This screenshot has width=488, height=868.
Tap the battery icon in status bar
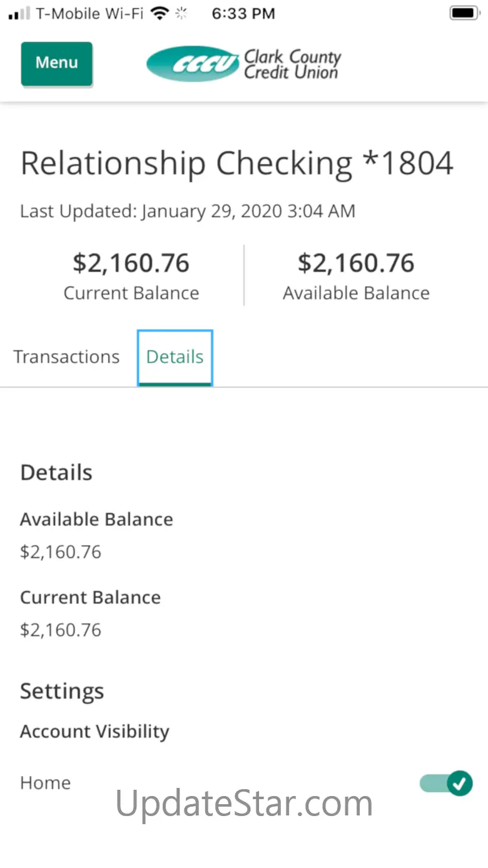(464, 14)
